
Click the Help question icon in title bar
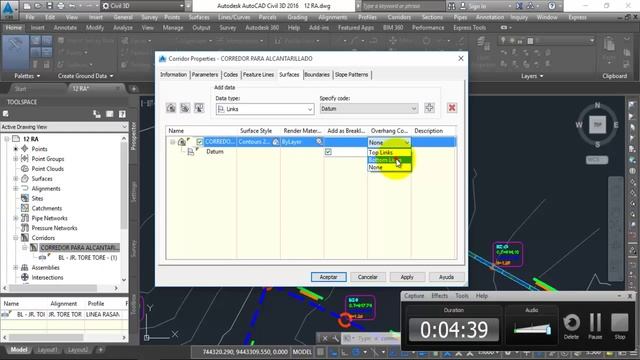(551, 6)
